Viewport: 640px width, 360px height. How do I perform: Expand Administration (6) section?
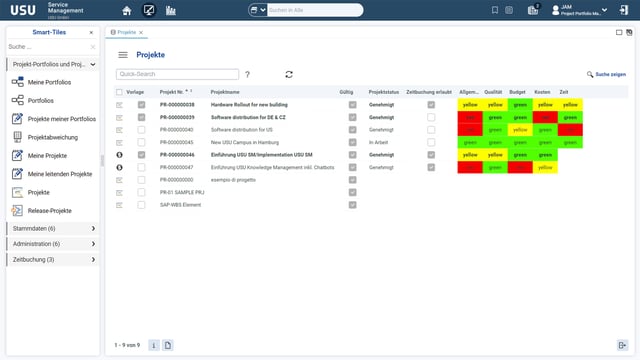coord(53,244)
